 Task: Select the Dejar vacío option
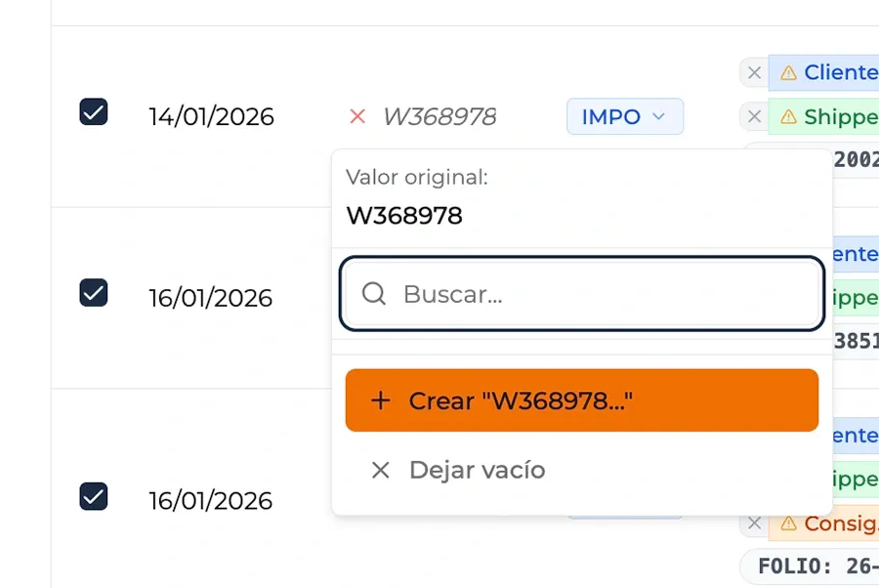pyautogui.click(x=477, y=470)
